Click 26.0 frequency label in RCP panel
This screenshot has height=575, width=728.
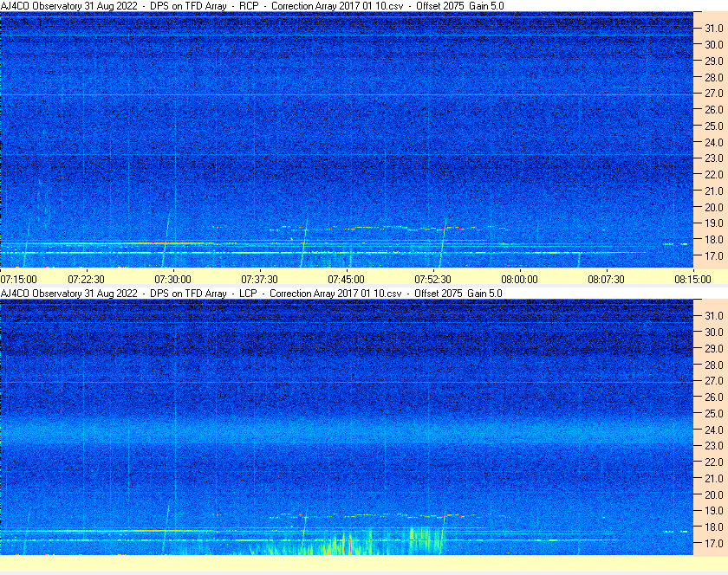(714, 109)
